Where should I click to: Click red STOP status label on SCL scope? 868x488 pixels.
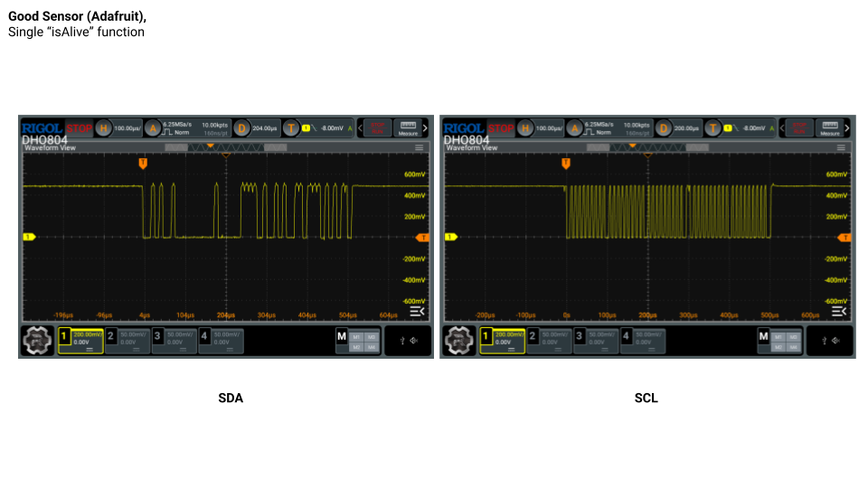pyautogui.click(x=501, y=128)
